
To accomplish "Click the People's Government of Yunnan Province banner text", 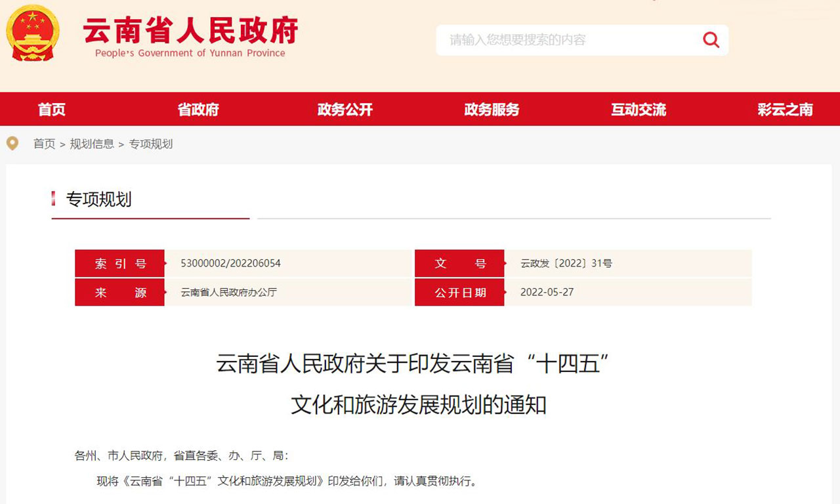I will click(x=190, y=54).
